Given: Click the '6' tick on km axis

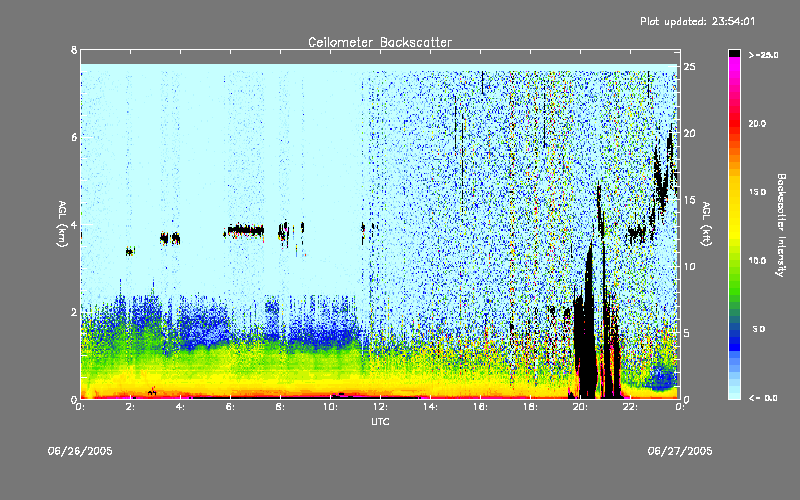Looking at the screenshot, I should click(74, 137).
